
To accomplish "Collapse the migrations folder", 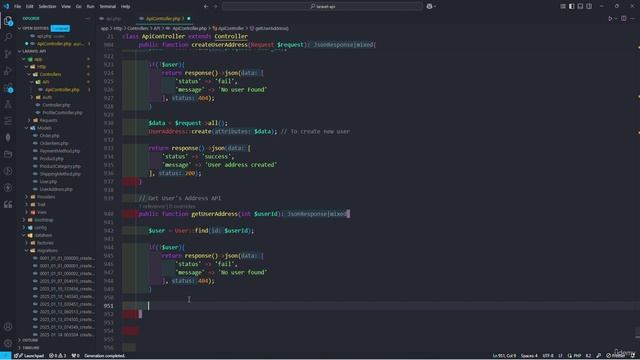I will (x=27, y=251).
